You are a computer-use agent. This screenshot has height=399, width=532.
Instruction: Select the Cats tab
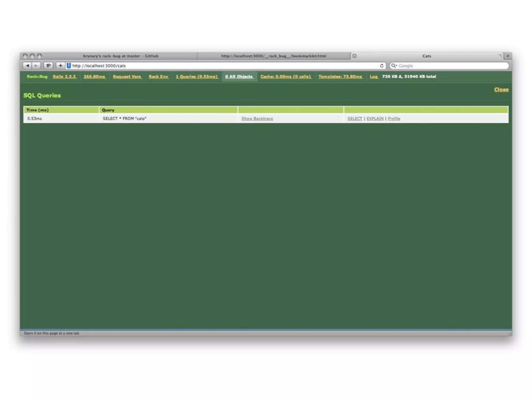[427, 56]
